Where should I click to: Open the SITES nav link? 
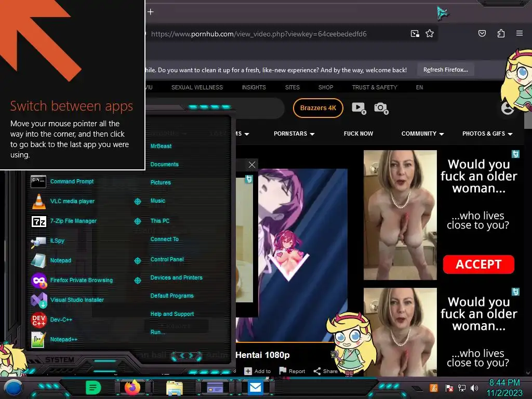(292, 87)
